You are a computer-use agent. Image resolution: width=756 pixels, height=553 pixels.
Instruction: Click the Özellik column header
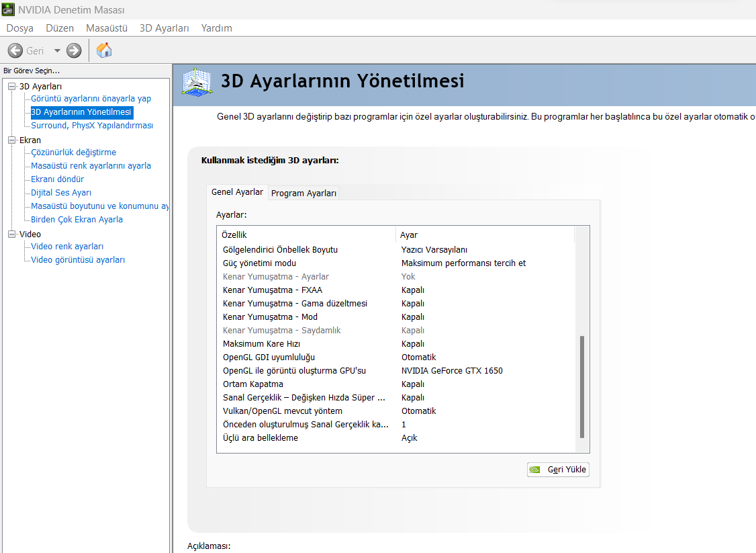point(306,235)
